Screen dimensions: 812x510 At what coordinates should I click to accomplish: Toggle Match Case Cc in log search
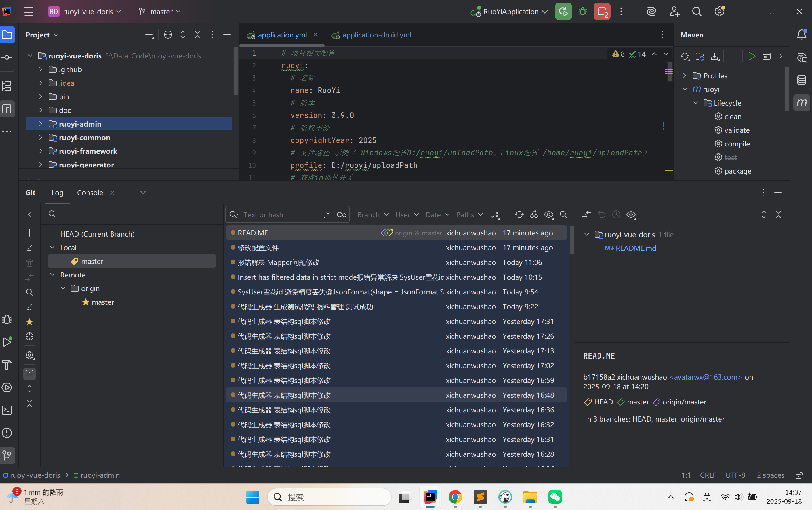(341, 215)
